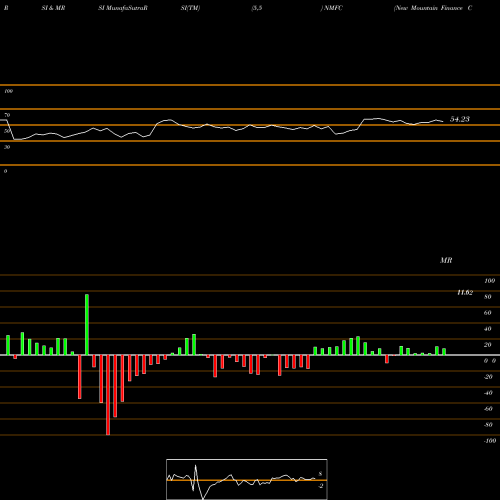Select the 'SI(TM)' header label

point(190,8)
